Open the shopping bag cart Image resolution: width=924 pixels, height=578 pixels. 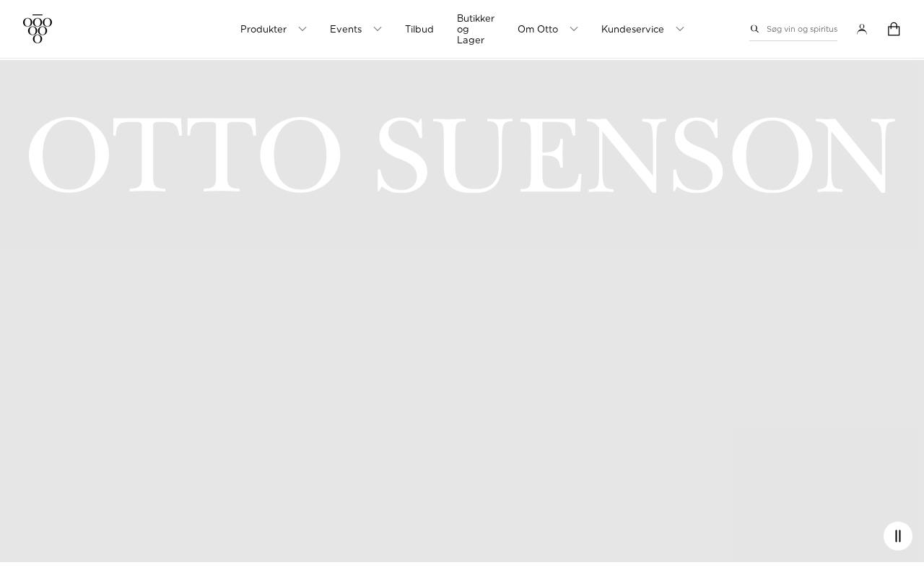tap(894, 29)
